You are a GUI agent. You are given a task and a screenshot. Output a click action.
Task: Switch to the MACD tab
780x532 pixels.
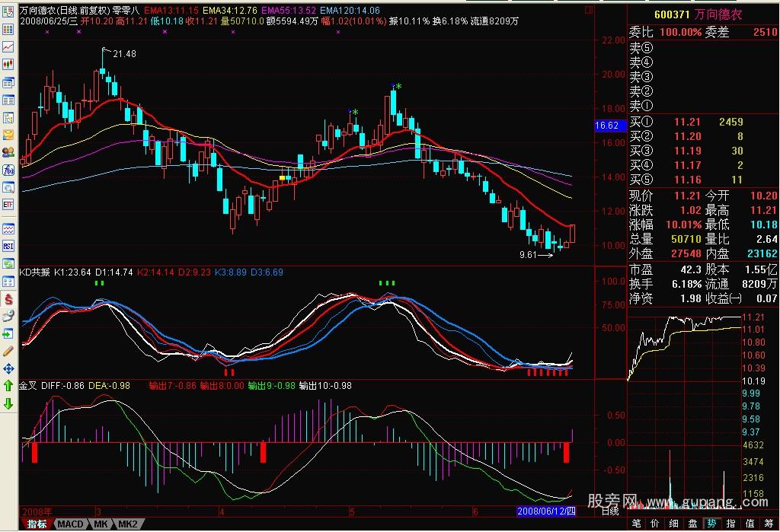pos(71,524)
